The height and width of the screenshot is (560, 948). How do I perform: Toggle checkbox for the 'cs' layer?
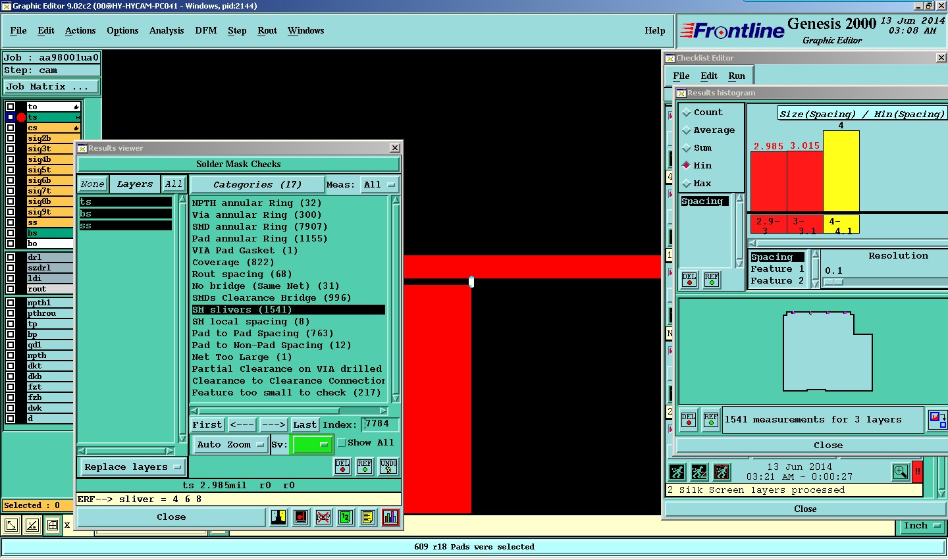pyautogui.click(x=11, y=128)
